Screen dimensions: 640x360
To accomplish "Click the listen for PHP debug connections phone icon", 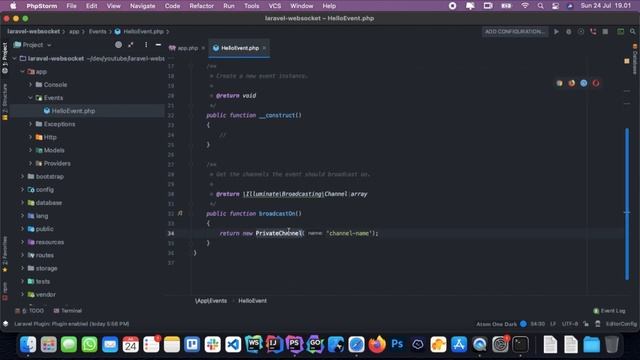I will point(593,31).
